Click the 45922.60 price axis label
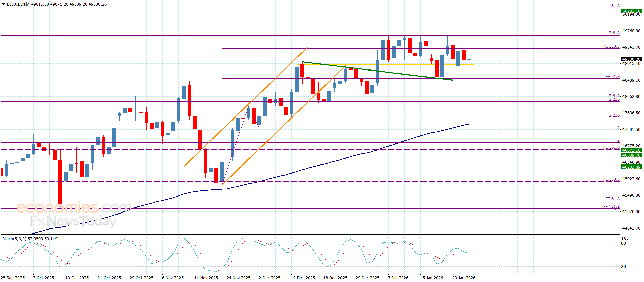This screenshot has width=644, height=282. click(631, 179)
